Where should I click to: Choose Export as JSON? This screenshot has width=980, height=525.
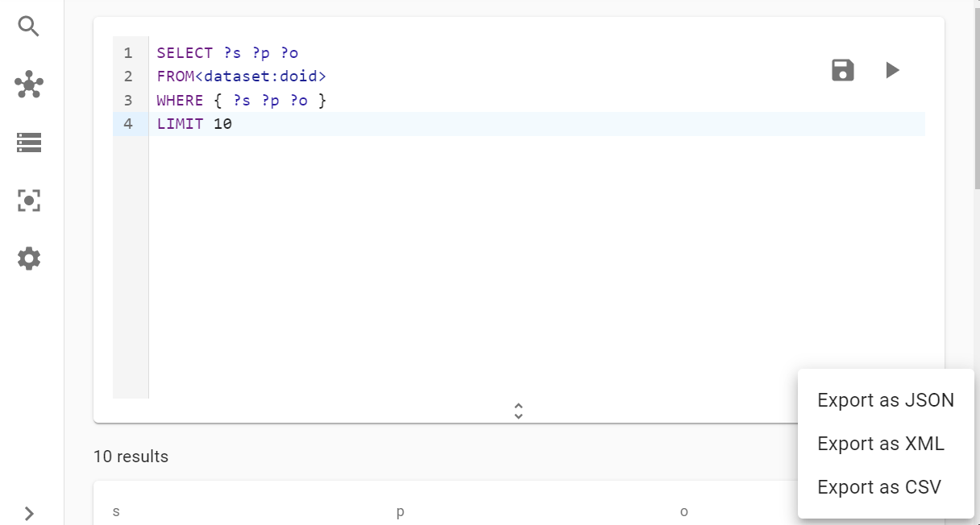[885, 400]
